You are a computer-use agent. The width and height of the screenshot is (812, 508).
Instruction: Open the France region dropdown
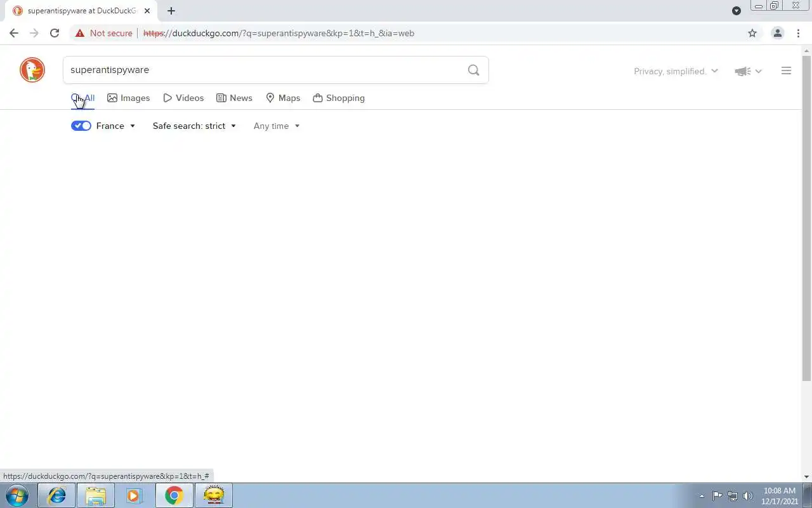[x=116, y=126]
